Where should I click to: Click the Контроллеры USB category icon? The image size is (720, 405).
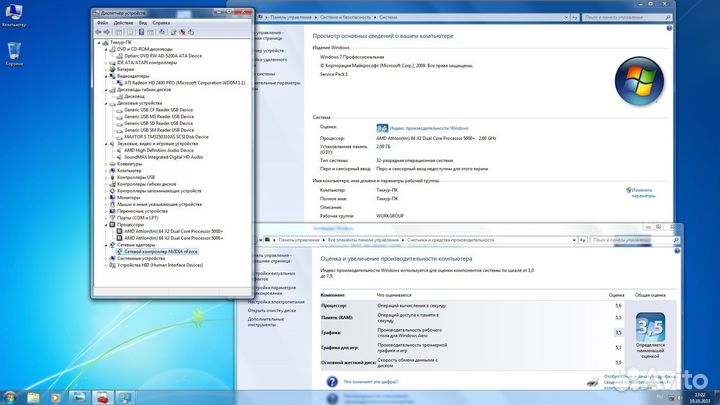point(112,177)
